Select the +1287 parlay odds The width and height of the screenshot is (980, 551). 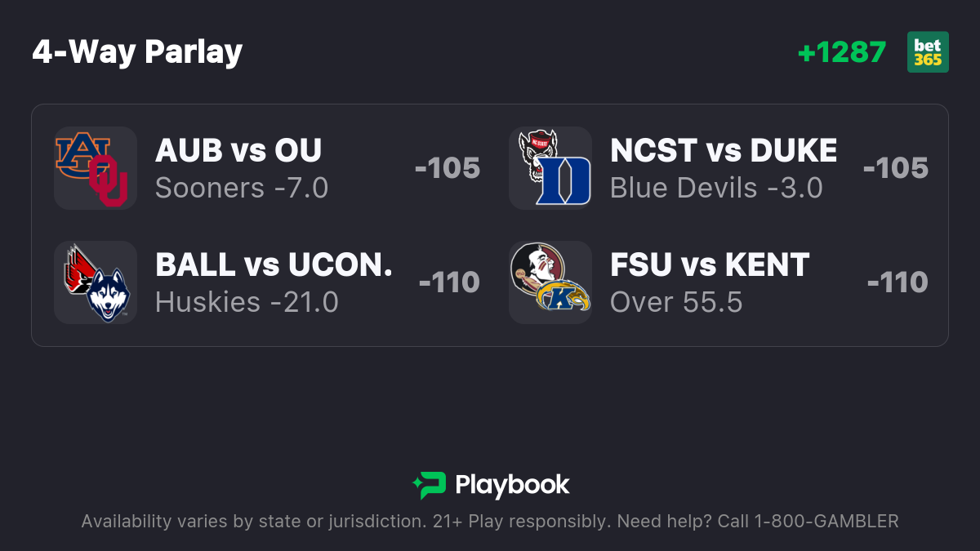pyautogui.click(x=842, y=52)
